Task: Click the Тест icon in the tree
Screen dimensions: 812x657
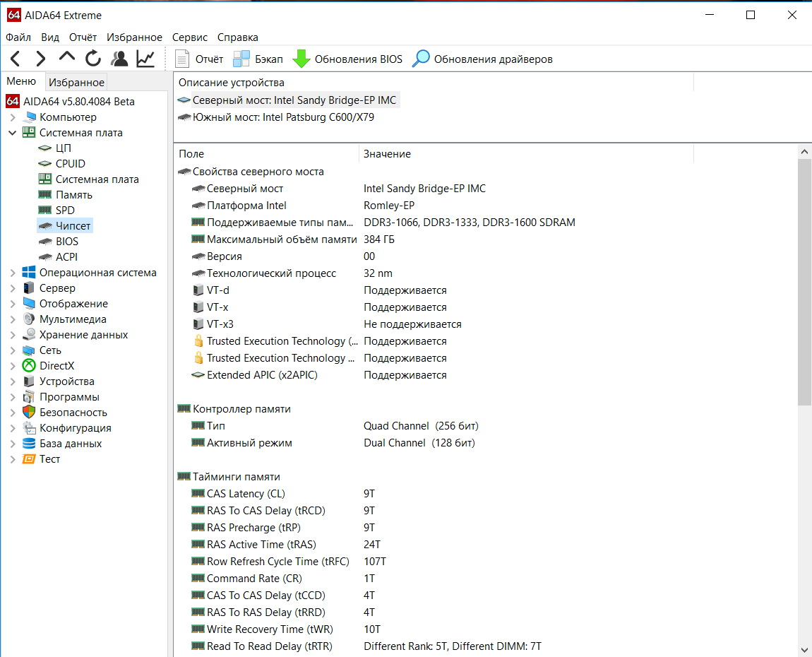Action: coord(29,459)
